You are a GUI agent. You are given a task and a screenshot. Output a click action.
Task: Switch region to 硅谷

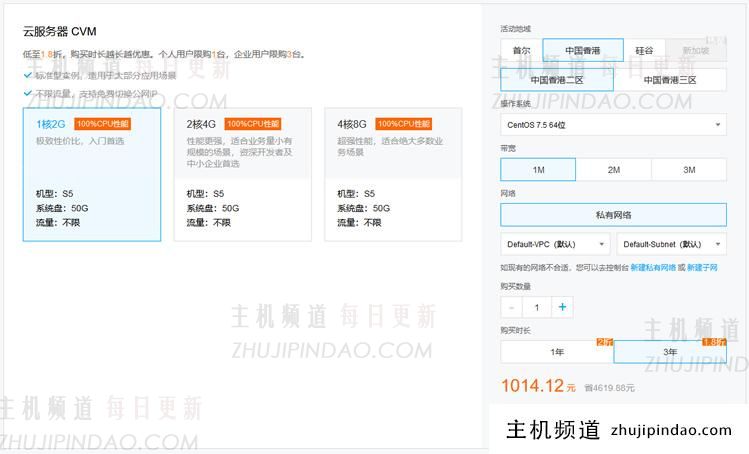pyautogui.click(x=643, y=50)
